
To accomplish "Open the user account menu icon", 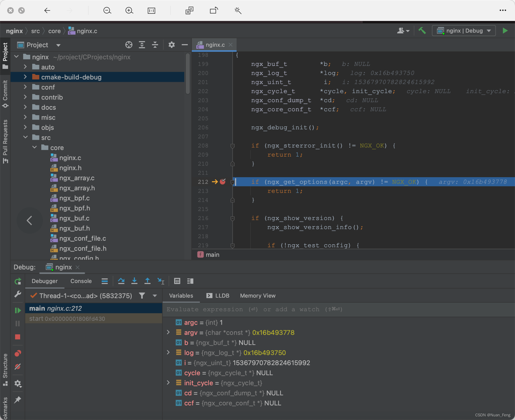I will pos(403,31).
